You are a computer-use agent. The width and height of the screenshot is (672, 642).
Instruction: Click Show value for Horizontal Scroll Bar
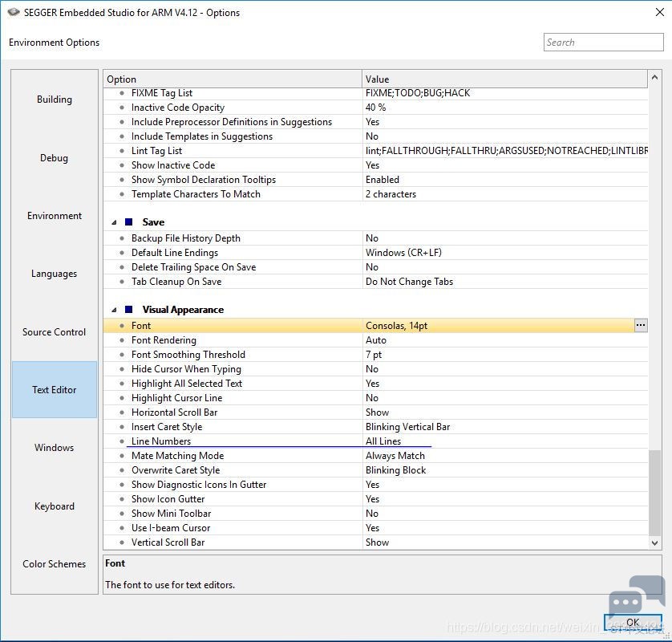pyautogui.click(x=377, y=412)
